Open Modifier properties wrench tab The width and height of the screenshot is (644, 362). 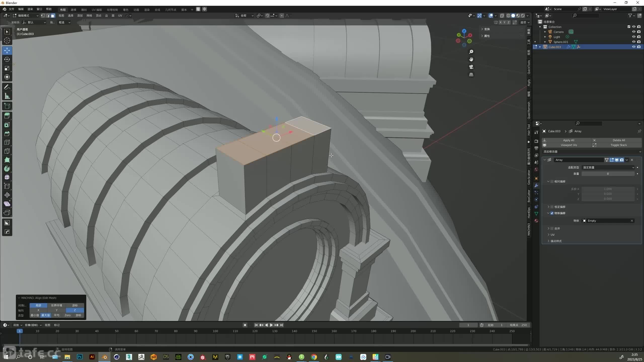click(536, 186)
